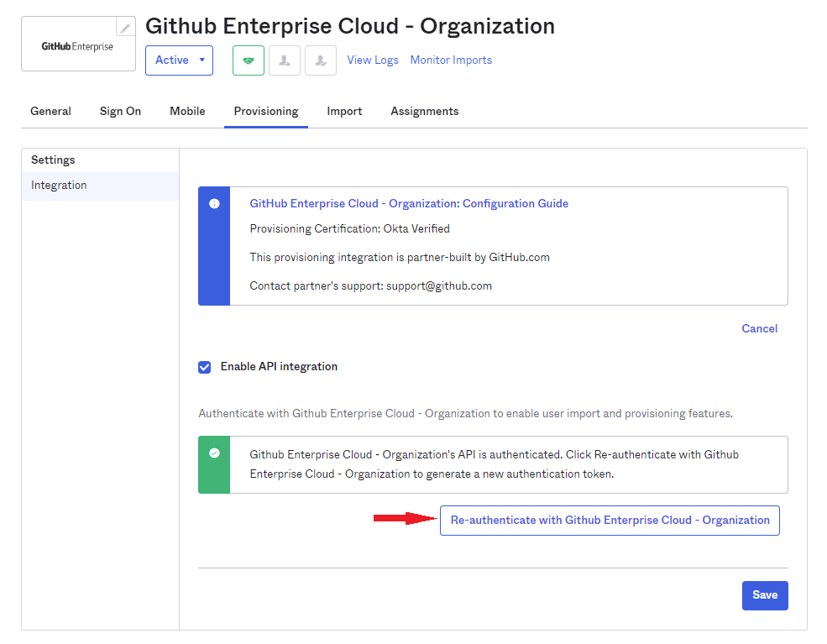Screen dimensions: 827x644
Task: Click the Monitor Imports link
Action: 451,60
